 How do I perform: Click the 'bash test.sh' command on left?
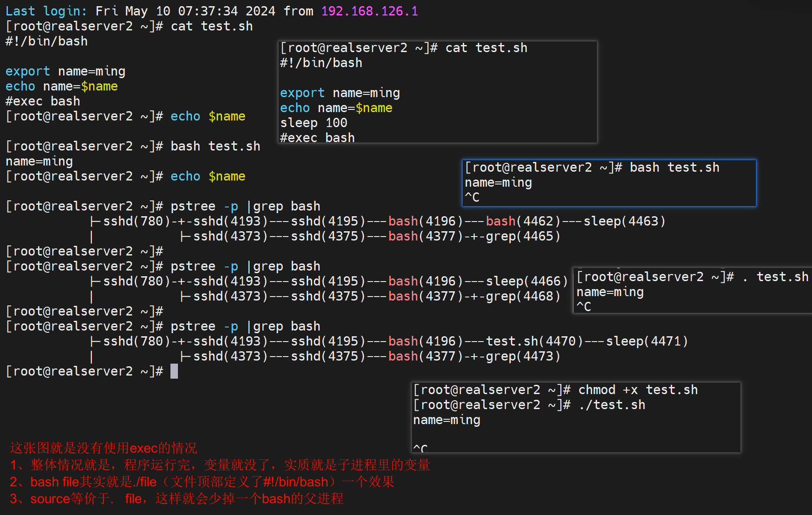click(215, 146)
